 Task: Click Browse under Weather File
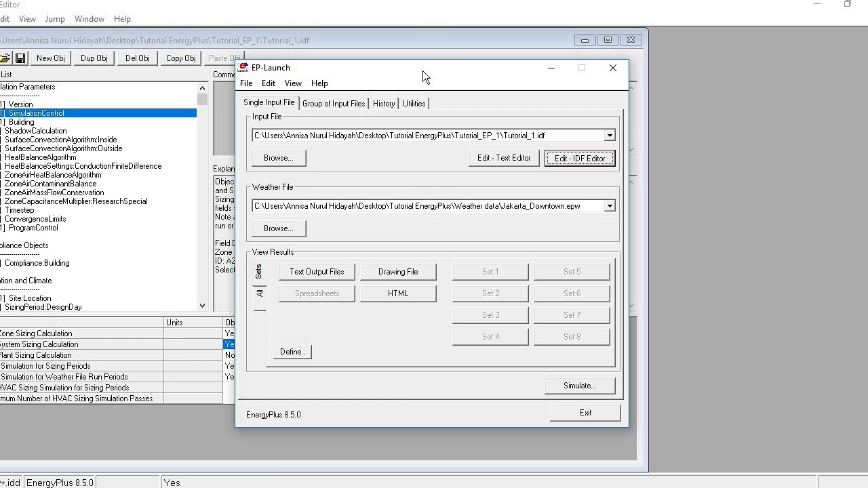coord(279,228)
